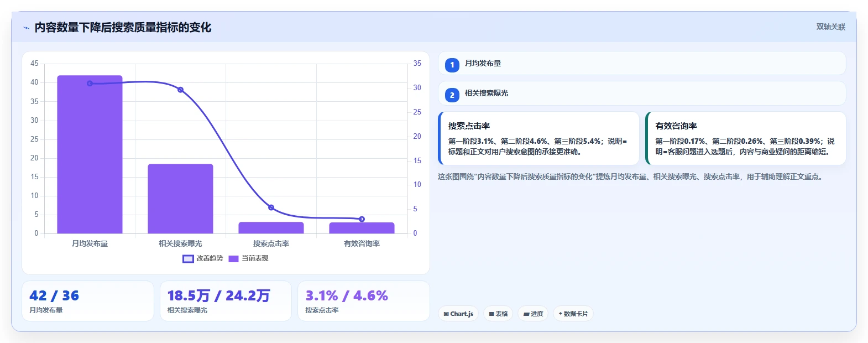
Task: Click the caption starting 这张图围绕
Action: 631,177
